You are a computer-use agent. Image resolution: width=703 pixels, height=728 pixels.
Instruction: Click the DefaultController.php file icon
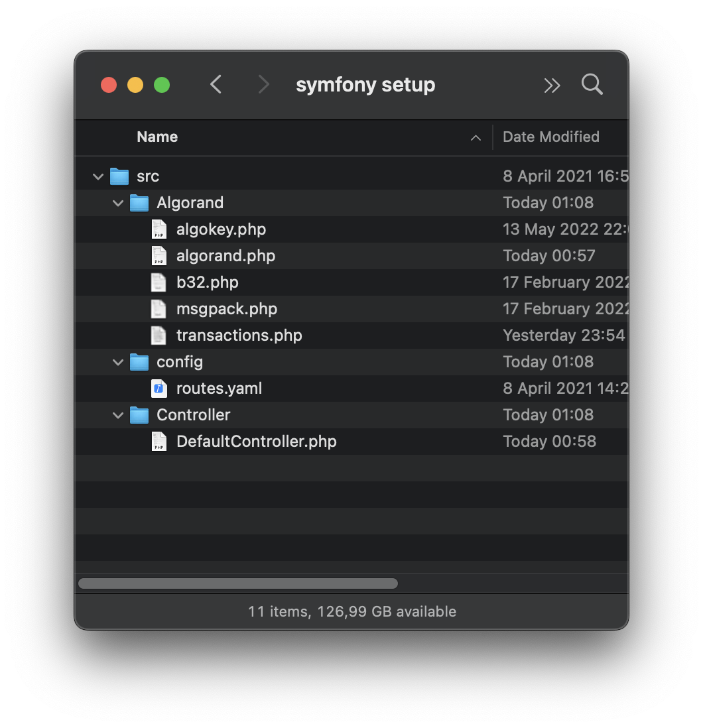coord(159,442)
